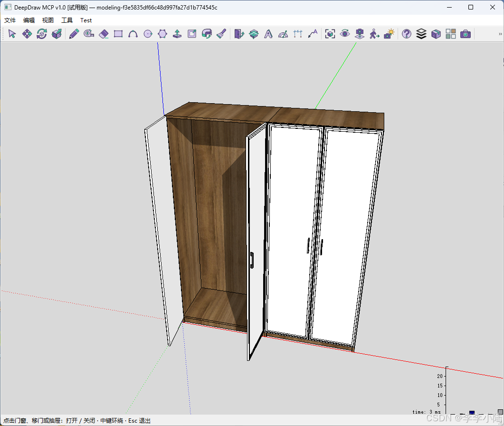Expand the toolbar overflow chevron
The height and width of the screenshot is (426, 504).
500,34
